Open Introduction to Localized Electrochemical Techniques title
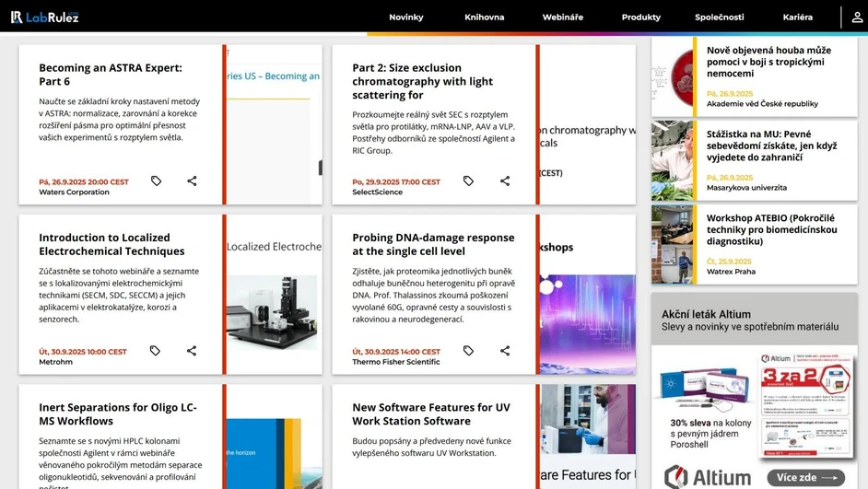The width and height of the screenshot is (868, 489). pyautogui.click(x=111, y=245)
